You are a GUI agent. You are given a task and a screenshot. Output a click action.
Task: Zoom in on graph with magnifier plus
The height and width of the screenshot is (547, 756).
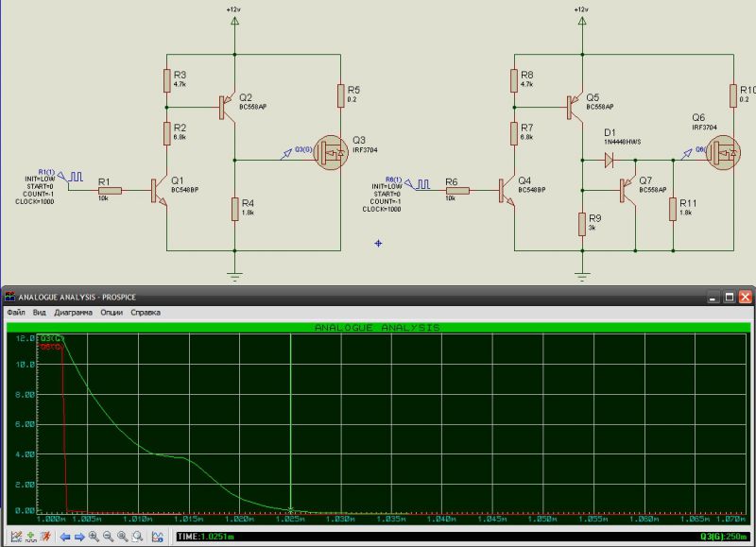[x=94, y=537]
